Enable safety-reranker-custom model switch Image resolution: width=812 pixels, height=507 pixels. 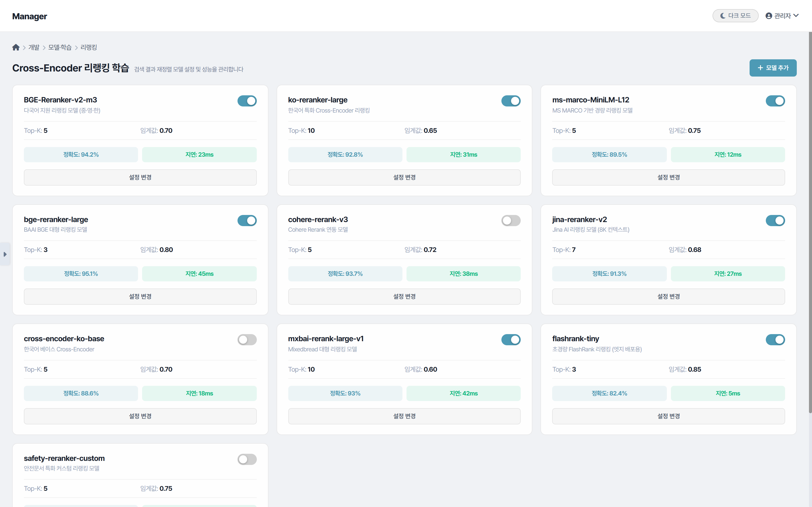[x=247, y=459]
